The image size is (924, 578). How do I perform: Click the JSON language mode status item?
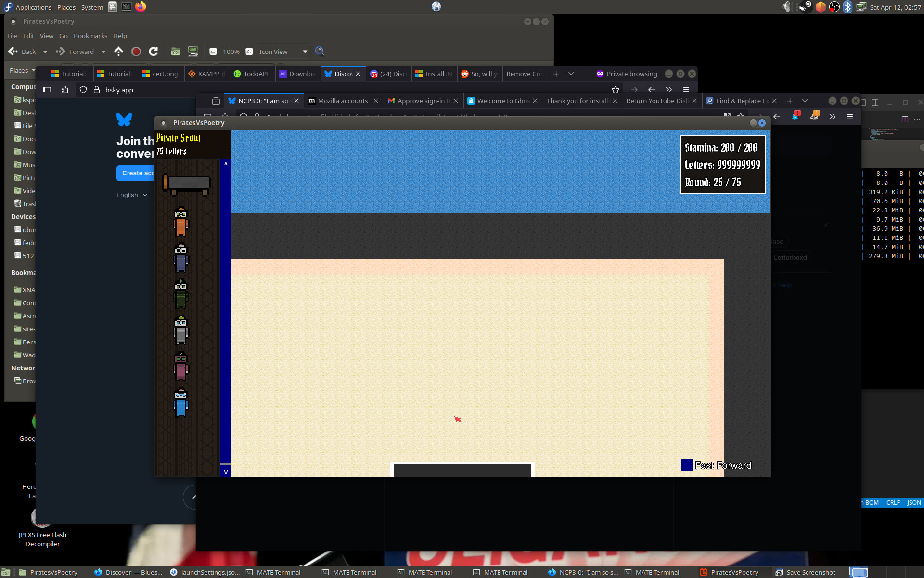click(x=914, y=502)
